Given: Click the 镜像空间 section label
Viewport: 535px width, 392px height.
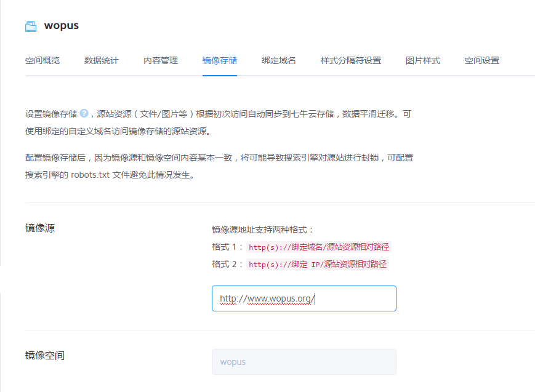Looking at the screenshot, I should coord(45,355).
